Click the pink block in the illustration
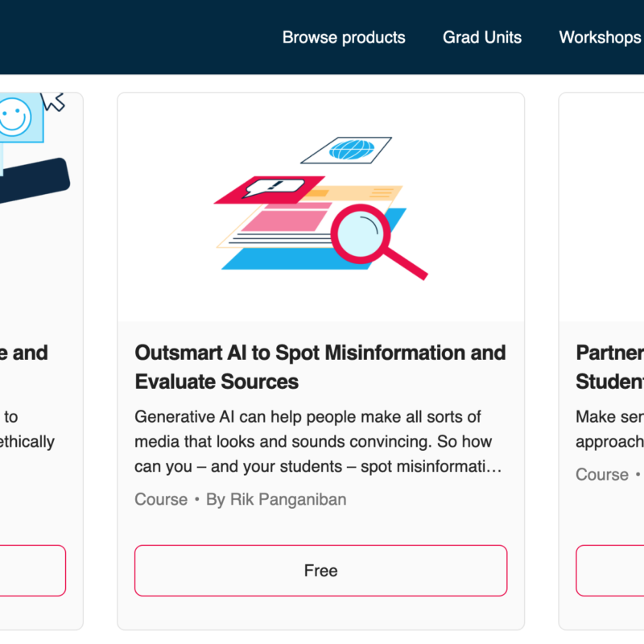Screen dimensions: 644x644 [286, 220]
